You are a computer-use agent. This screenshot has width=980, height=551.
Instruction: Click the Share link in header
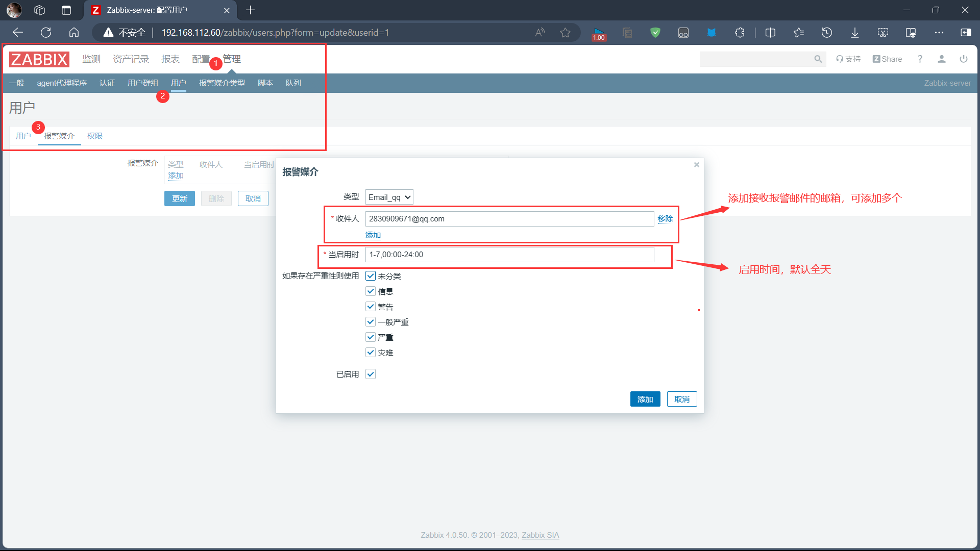coord(888,59)
